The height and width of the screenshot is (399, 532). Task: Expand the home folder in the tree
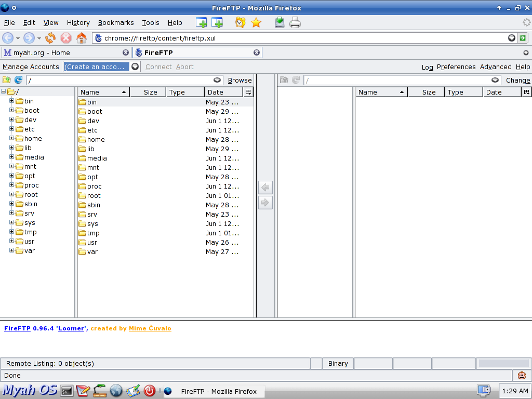pyautogui.click(x=11, y=138)
